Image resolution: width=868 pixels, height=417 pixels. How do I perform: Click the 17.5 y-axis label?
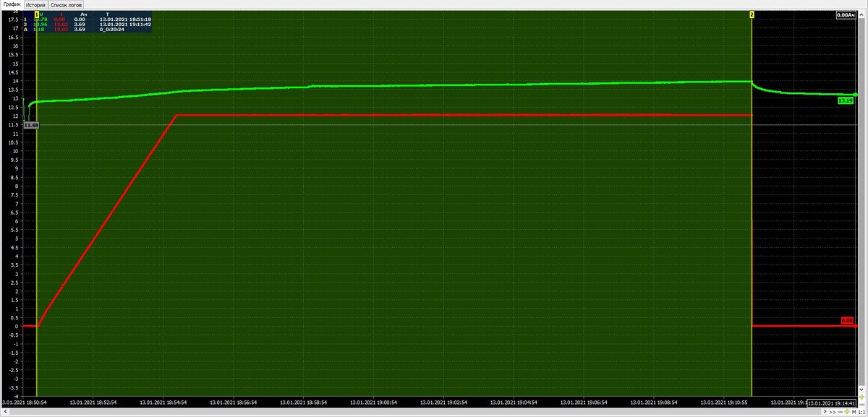[13, 20]
